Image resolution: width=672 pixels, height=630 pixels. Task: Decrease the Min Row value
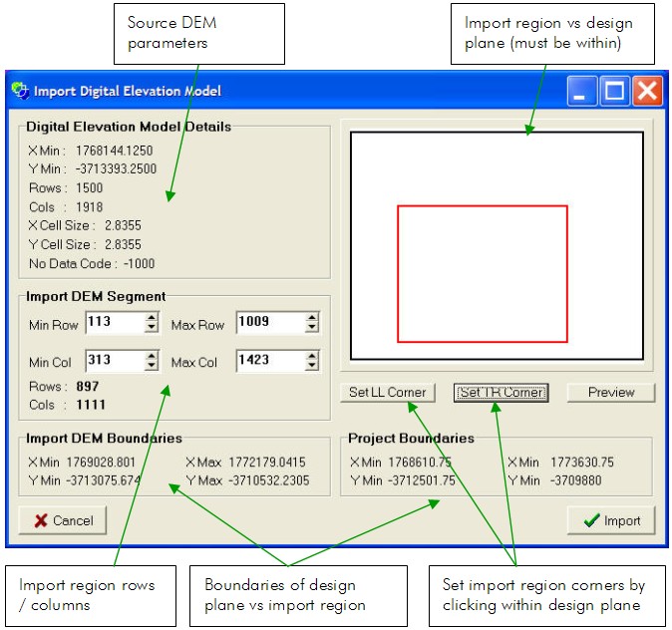(x=152, y=327)
